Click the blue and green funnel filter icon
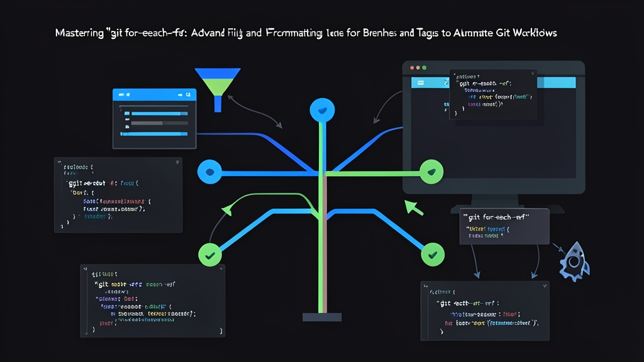The width and height of the screenshot is (644, 362). [218, 89]
